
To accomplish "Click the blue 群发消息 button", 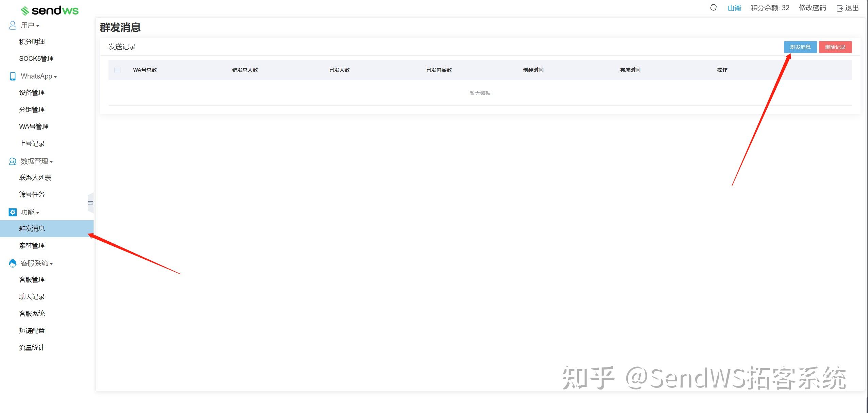I will coord(800,47).
